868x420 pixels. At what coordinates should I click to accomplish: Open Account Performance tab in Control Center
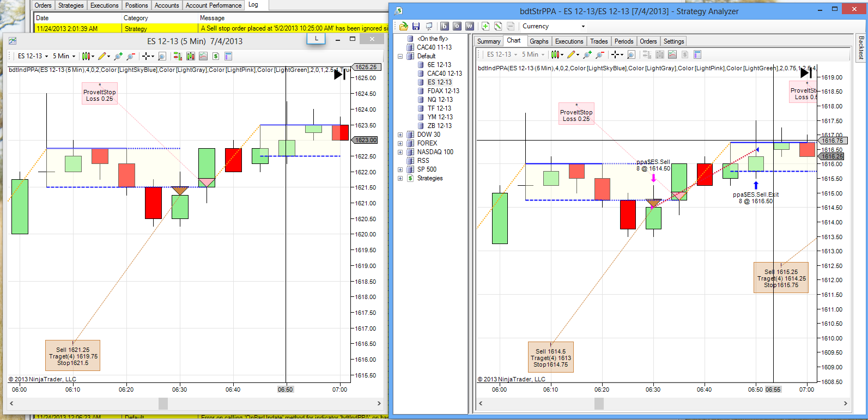214,5
